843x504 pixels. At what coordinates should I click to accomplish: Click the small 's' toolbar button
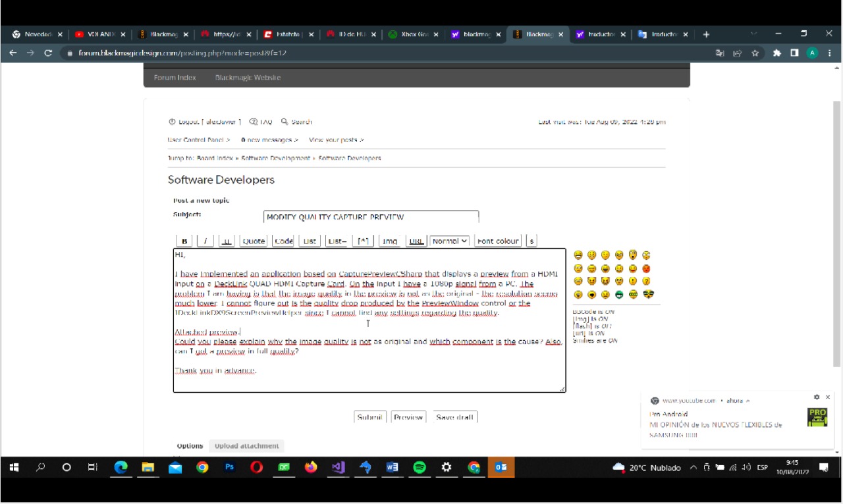531,241
